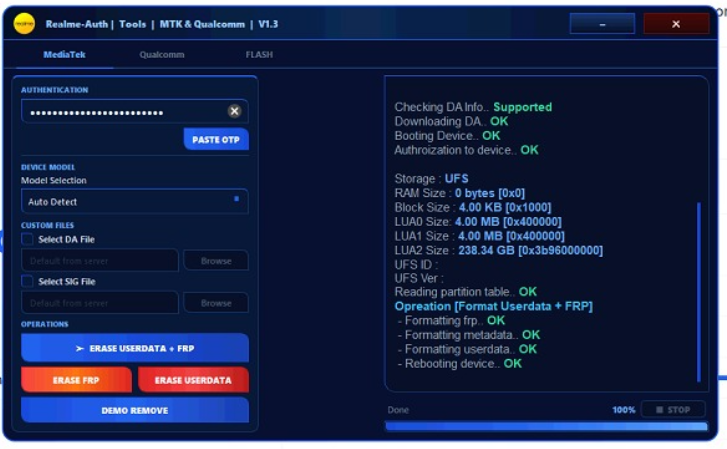Image resolution: width=727 pixels, height=449 pixels.
Task: Click the 'Rebooting device.. OK' line
Action: (x=459, y=364)
